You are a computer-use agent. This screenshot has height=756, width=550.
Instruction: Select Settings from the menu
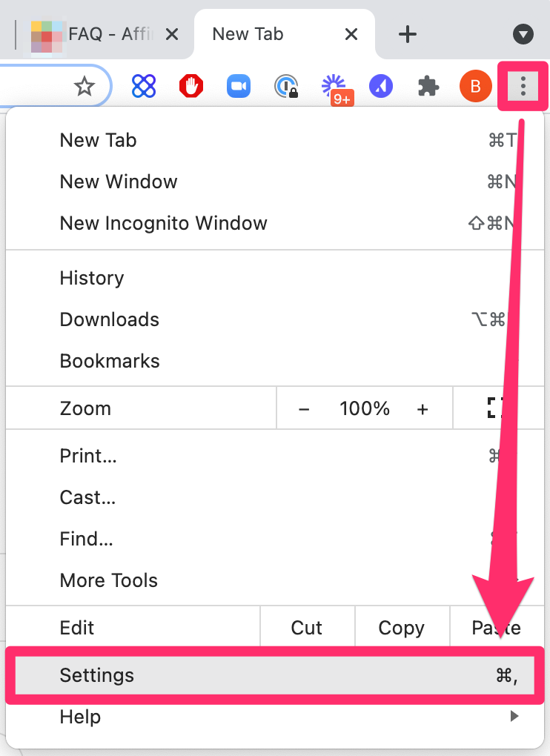pyautogui.click(x=97, y=675)
